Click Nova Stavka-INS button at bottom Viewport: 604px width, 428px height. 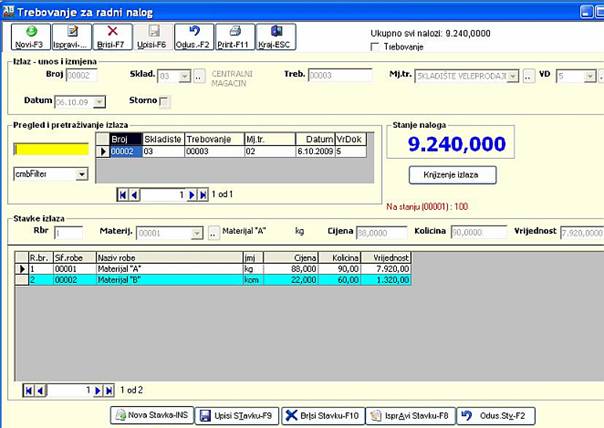[150, 415]
